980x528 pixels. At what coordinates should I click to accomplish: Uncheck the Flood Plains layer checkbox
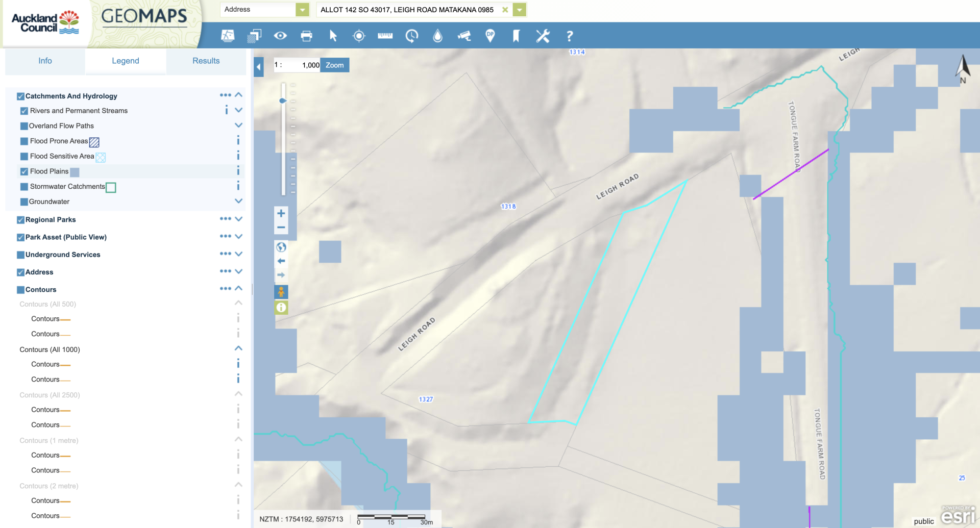24,171
